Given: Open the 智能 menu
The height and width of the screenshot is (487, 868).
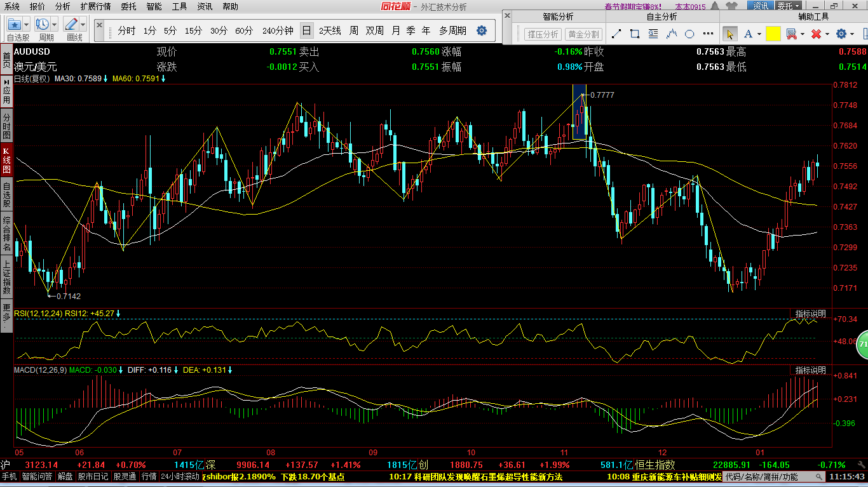Looking at the screenshot, I should (154, 6).
